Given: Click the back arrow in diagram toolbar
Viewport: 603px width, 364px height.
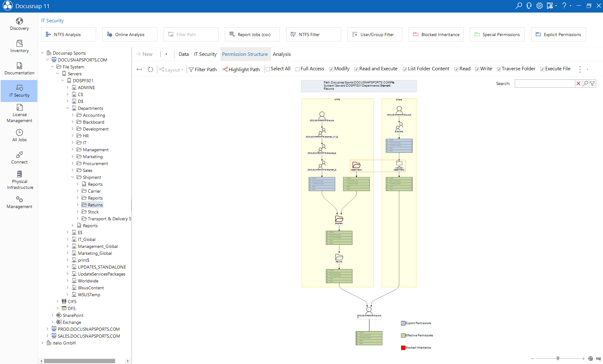Looking at the screenshot, I should click(x=139, y=69).
